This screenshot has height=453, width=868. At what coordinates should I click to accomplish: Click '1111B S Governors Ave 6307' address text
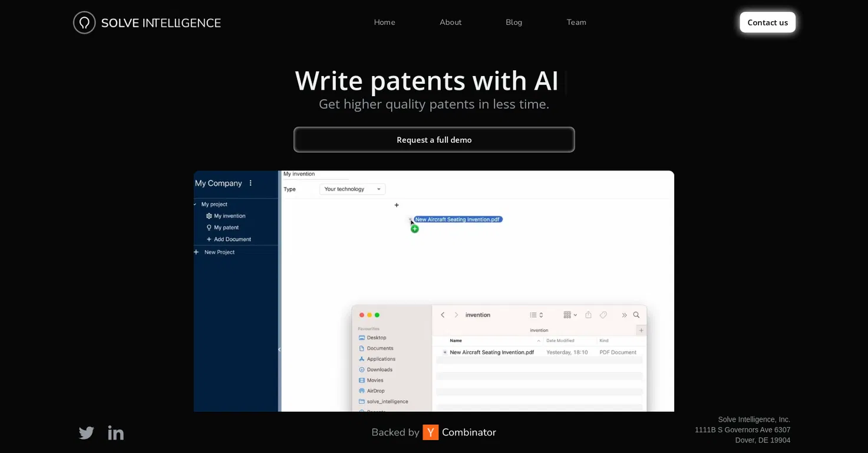tap(742, 430)
